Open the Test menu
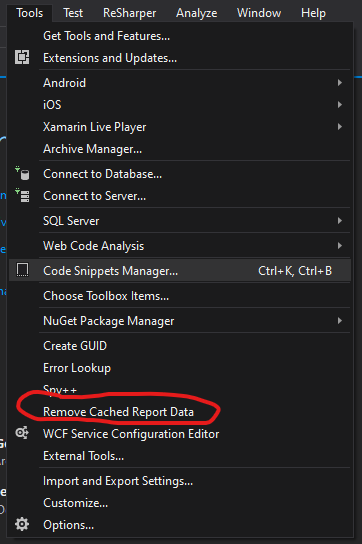 73,13
